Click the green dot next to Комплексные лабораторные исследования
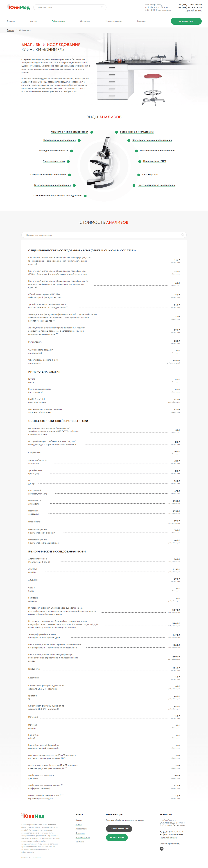208x868 pixels. click(x=85, y=196)
